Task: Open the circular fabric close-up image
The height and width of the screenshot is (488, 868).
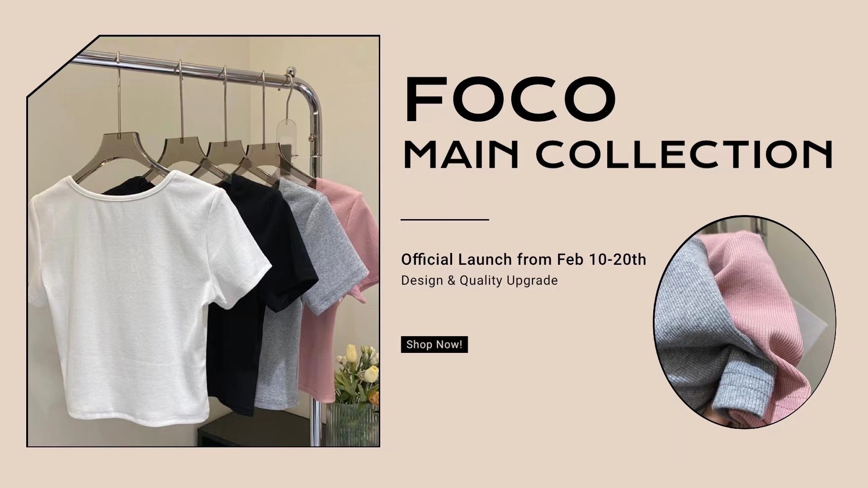Action: pyautogui.click(x=745, y=322)
